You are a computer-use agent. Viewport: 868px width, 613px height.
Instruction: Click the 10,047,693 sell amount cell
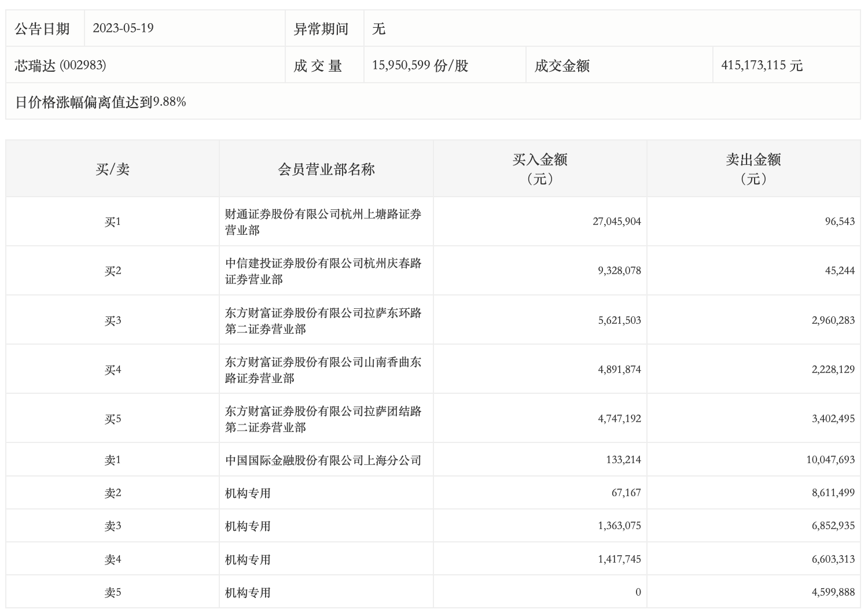[x=830, y=460]
